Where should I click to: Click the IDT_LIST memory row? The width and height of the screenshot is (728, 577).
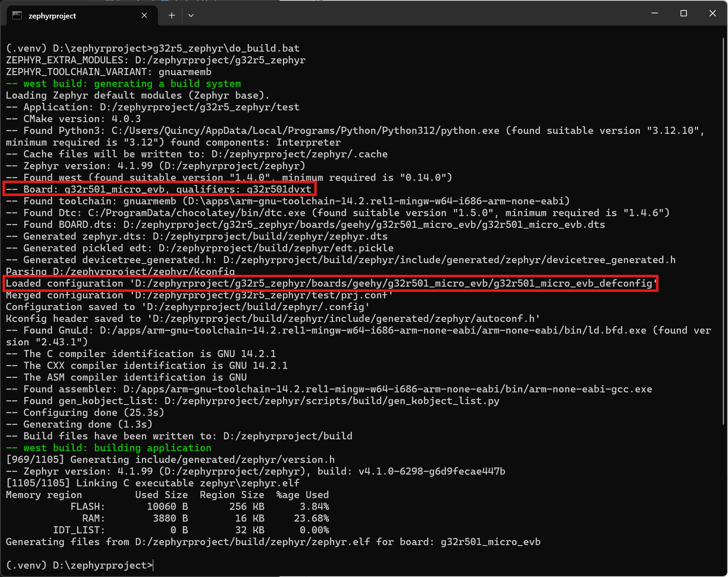pos(191,530)
